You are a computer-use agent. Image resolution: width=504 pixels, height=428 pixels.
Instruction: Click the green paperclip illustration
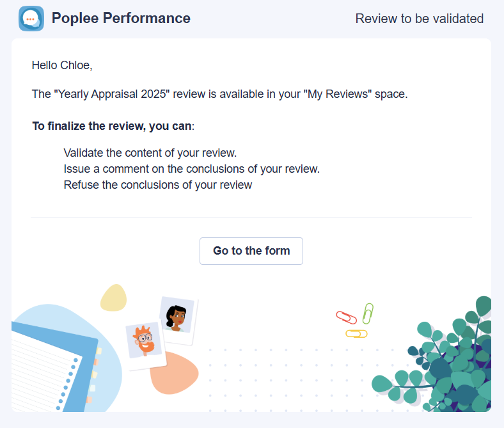click(x=368, y=313)
